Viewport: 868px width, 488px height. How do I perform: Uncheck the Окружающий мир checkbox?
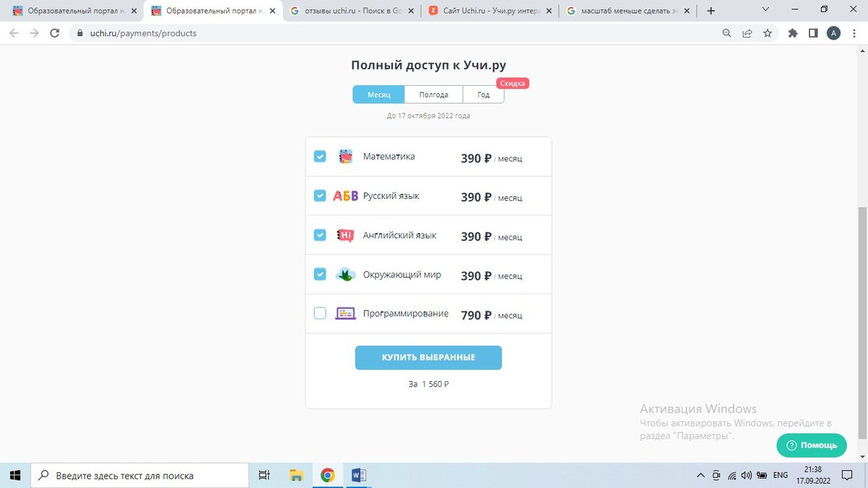[320, 274]
